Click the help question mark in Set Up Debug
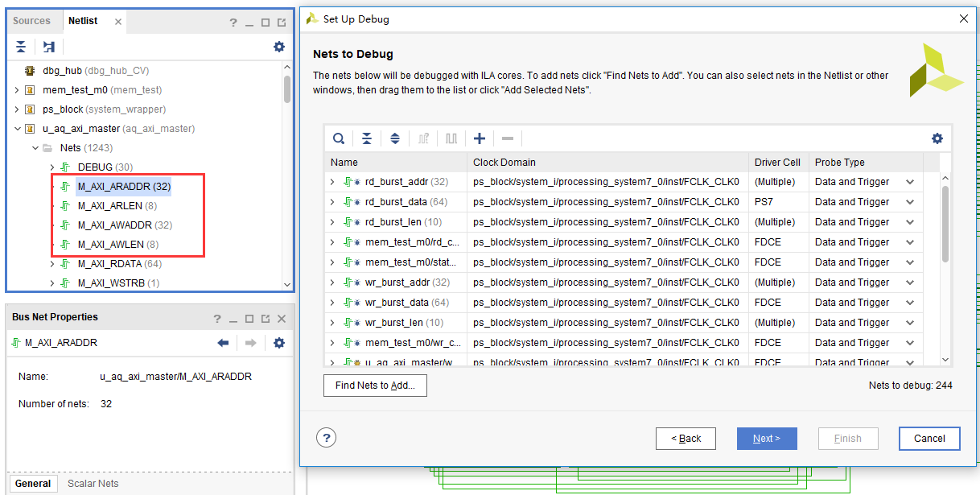The image size is (980, 495). 326,438
